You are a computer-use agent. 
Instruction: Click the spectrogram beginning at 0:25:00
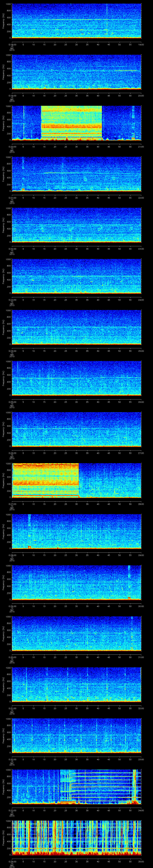(x=76, y=378)
